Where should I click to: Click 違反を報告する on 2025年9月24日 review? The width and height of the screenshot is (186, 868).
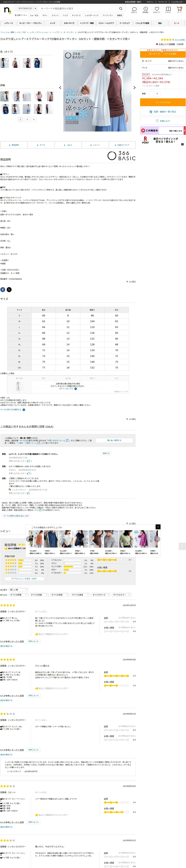click(x=6, y=700)
